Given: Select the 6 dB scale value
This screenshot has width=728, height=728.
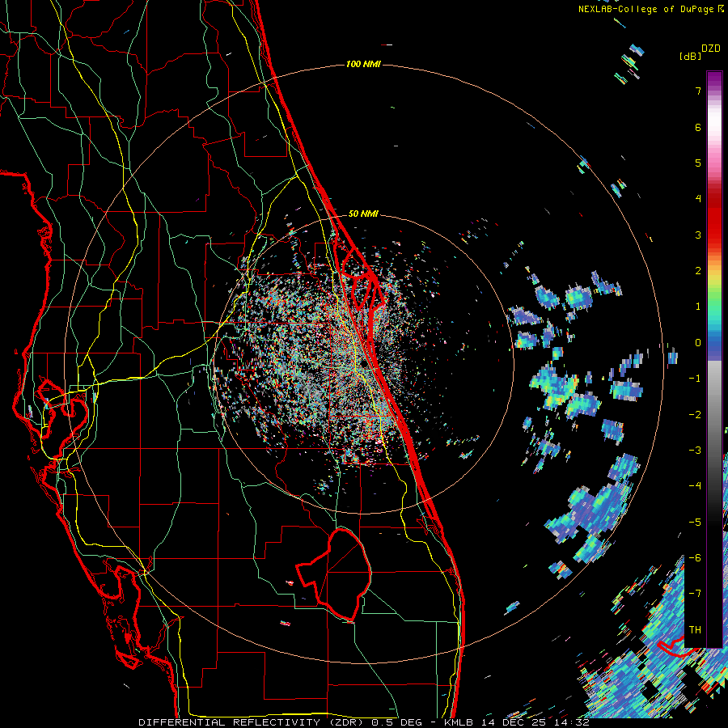Looking at the screenshot, I should click(x=698, y=127).
